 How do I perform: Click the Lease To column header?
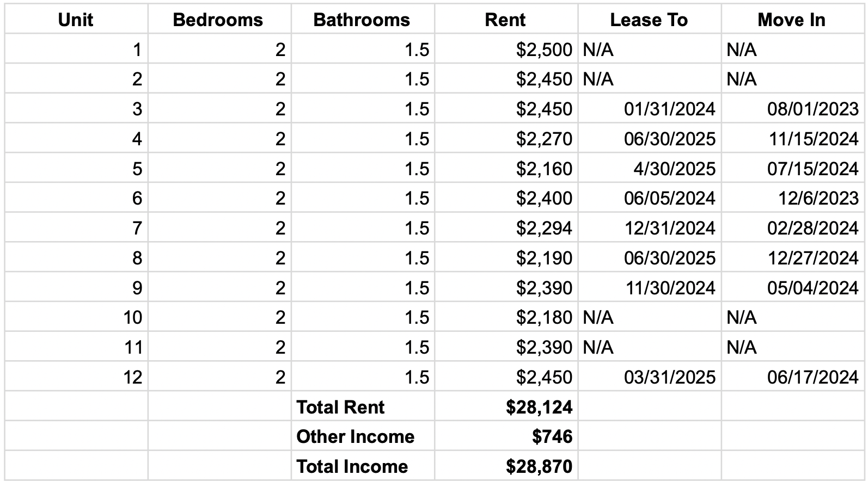click(x=649, y=20)
